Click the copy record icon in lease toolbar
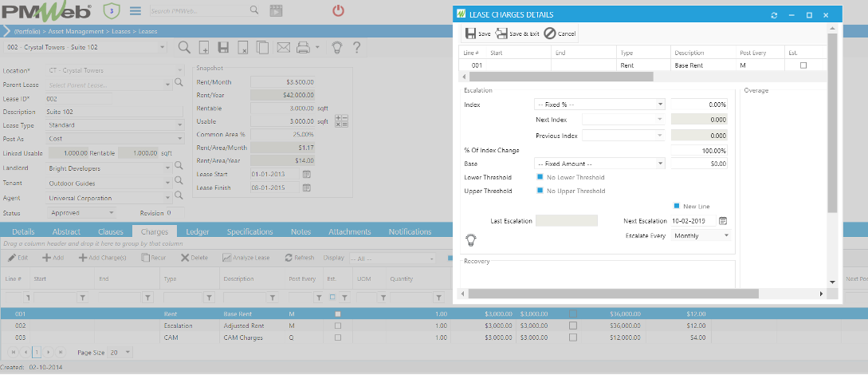Screen dimensions: 868x375 tap(263, 48)
